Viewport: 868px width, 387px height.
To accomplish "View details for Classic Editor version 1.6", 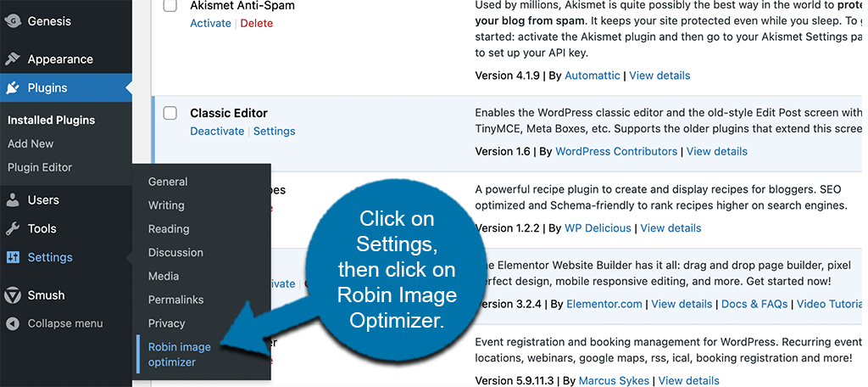I will coord(717,151).
